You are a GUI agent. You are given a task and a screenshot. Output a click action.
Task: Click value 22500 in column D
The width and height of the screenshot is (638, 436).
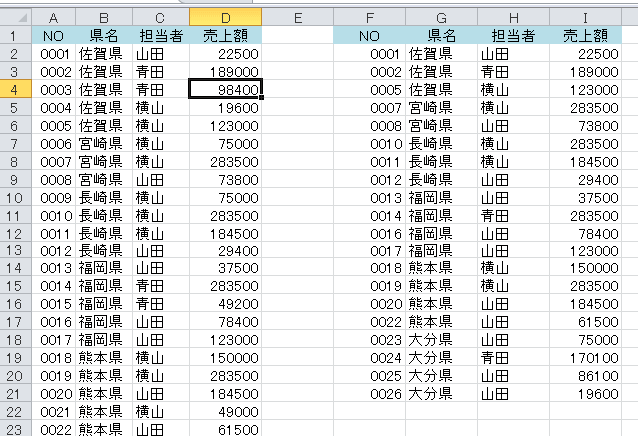(225, 54)
